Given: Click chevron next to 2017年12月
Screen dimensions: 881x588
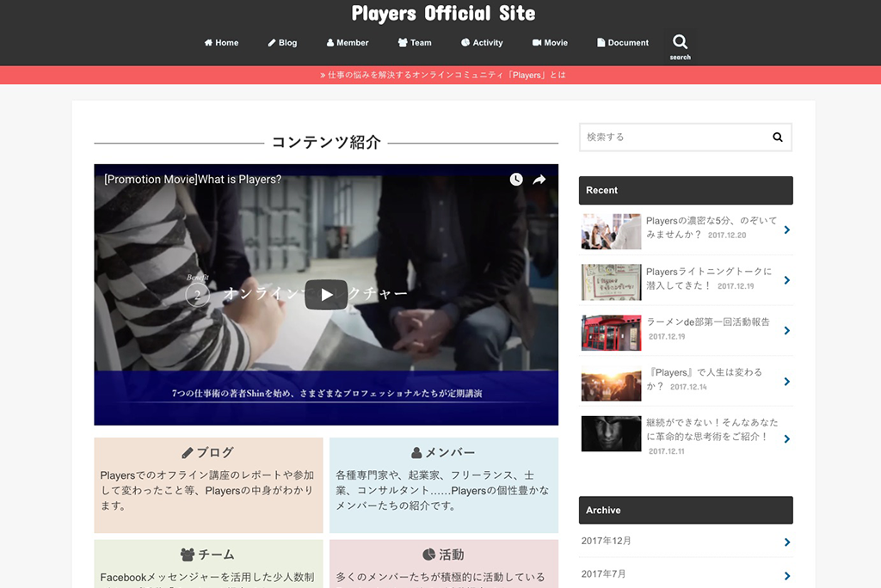Looking at the screenshot, I should click(786, 542).
